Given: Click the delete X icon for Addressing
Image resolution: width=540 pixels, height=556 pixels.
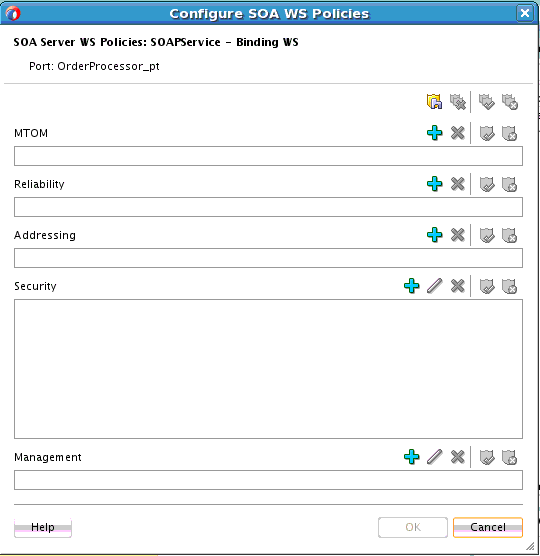Looking at the screenshot, I should pyautogui.click(x=458, y=235).
